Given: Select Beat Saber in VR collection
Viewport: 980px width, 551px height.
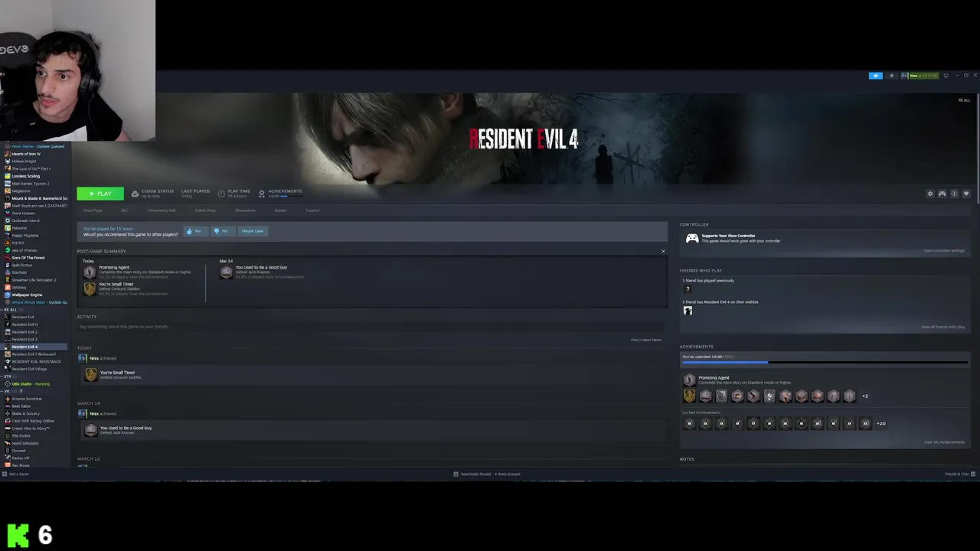Looking at the screenshot, I should tap(22, 406).
